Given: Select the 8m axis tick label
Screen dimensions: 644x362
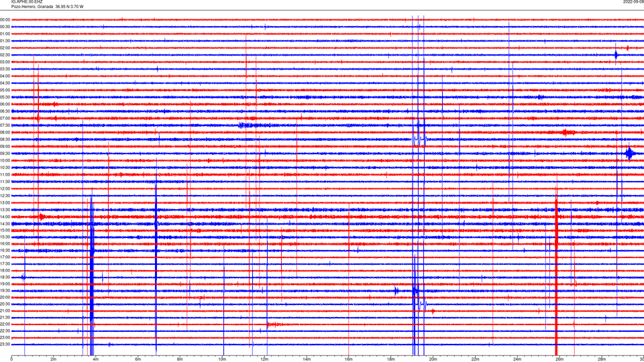Looking at the screenshot, I should coord(180,359).
